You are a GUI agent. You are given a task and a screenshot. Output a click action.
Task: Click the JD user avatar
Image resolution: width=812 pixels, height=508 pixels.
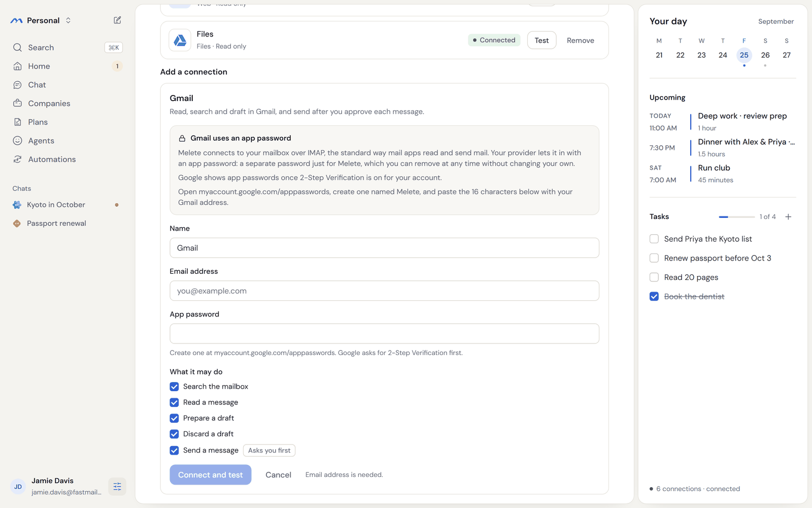click(x=18, y=487)
